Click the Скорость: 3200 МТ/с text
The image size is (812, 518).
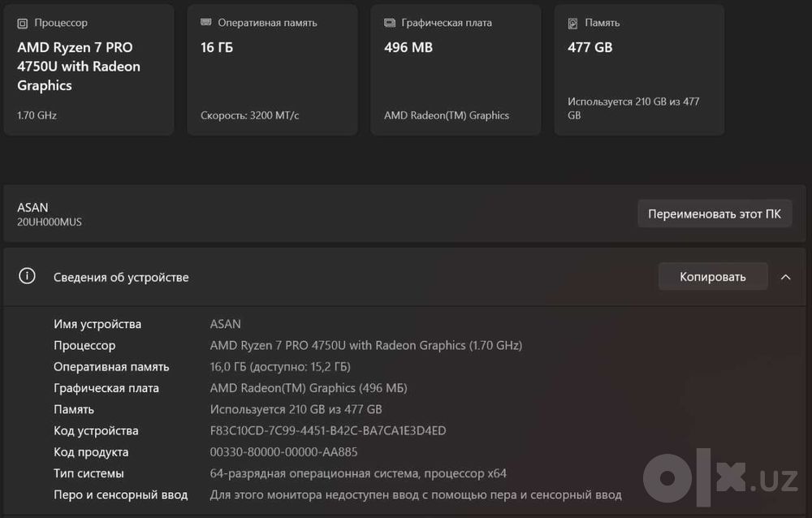(x=249, y=115)
